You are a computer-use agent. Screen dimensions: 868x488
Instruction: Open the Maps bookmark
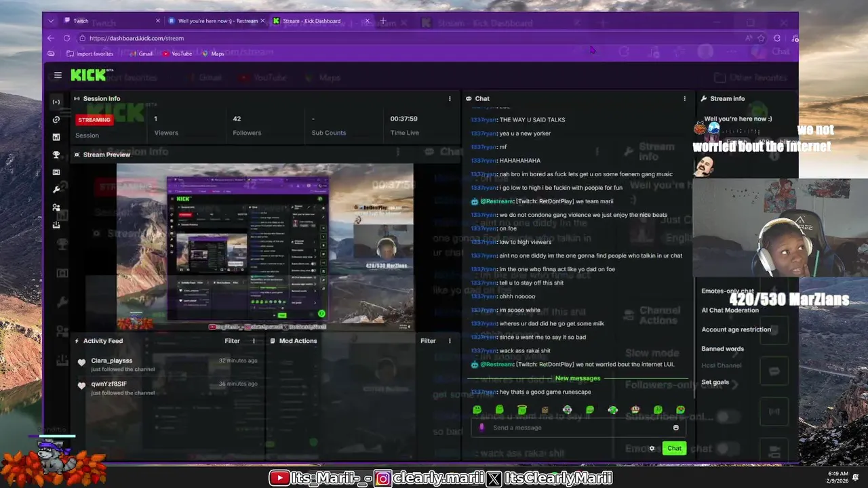tap(212, 54)
